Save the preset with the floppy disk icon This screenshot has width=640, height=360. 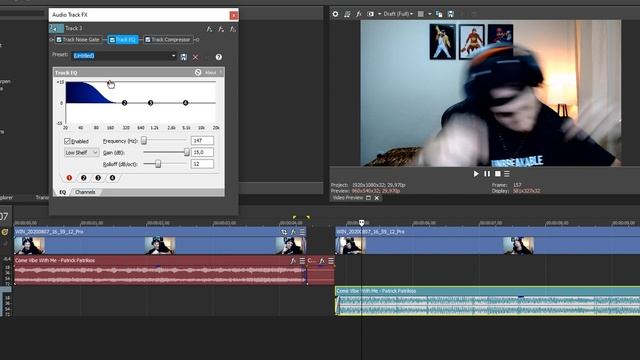(x=184, y=57)
